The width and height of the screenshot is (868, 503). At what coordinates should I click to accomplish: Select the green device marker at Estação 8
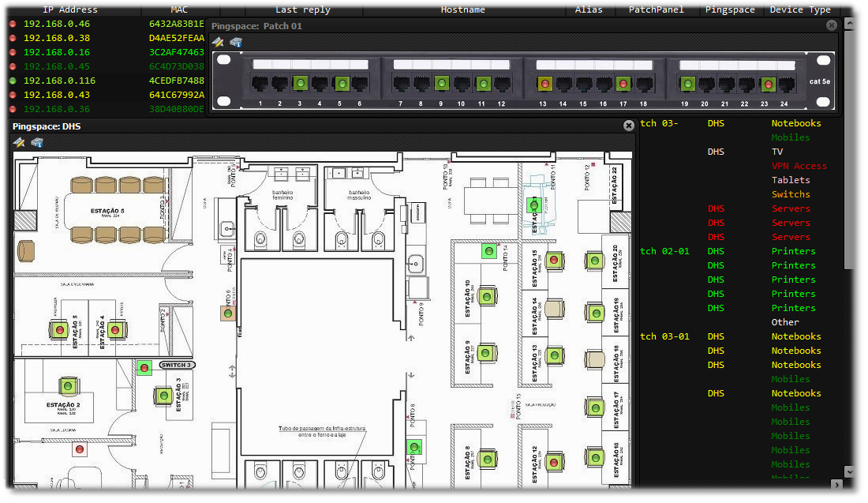[x=487, y=460]
